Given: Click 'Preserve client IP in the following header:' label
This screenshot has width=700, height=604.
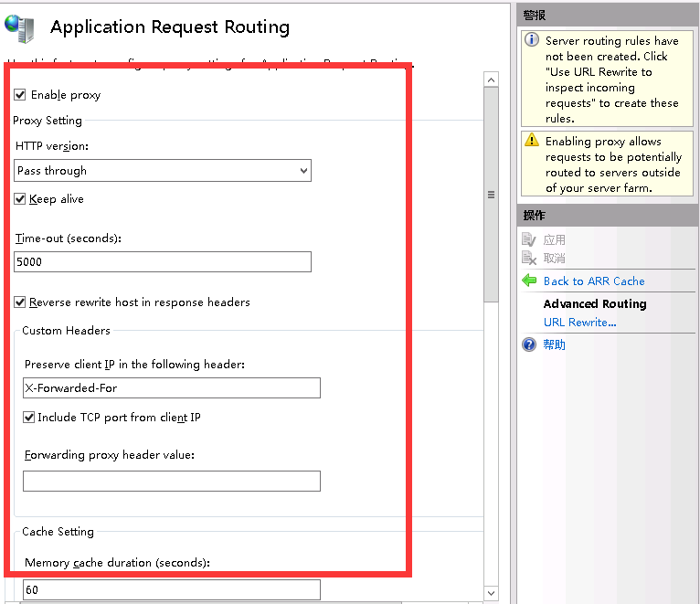Looking at the screenshot, I should tap(135, 365).
